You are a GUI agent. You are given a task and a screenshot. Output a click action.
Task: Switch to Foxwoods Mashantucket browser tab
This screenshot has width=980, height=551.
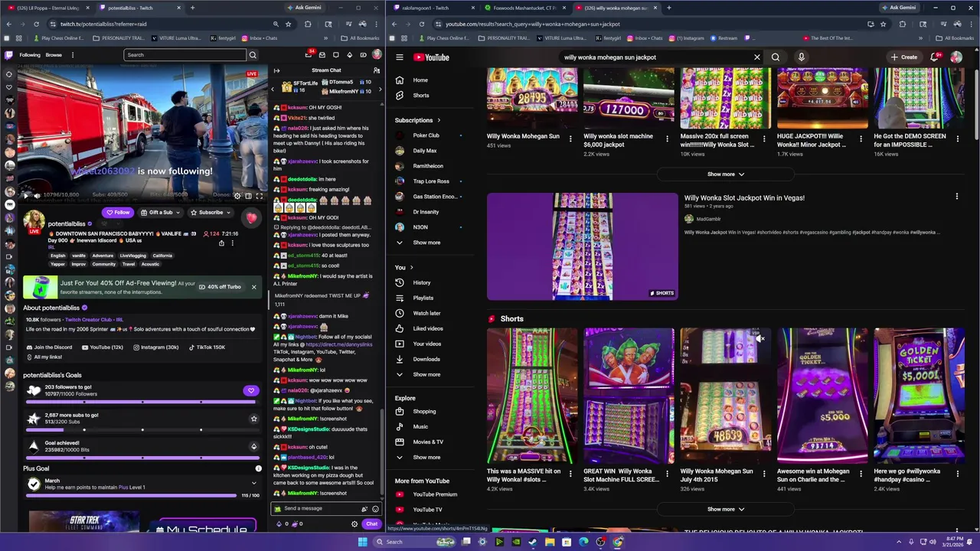(x=524, y=8)
